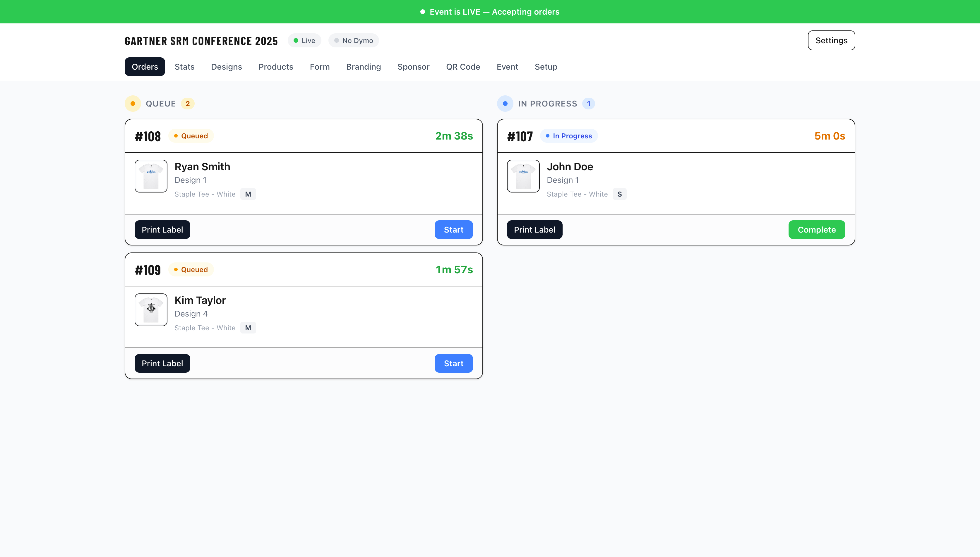Click the M size badge on order #108
Viewport: 980px width, 557px height.
248,194
